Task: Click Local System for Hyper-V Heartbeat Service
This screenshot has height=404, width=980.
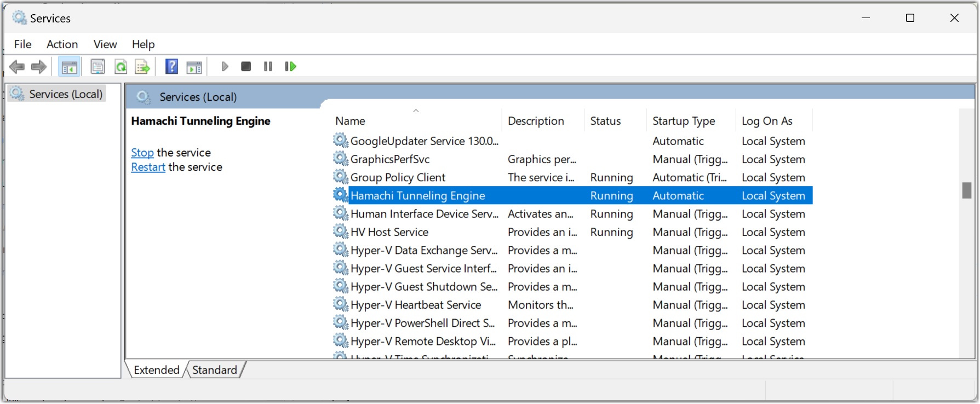Action: coord(773,305)
